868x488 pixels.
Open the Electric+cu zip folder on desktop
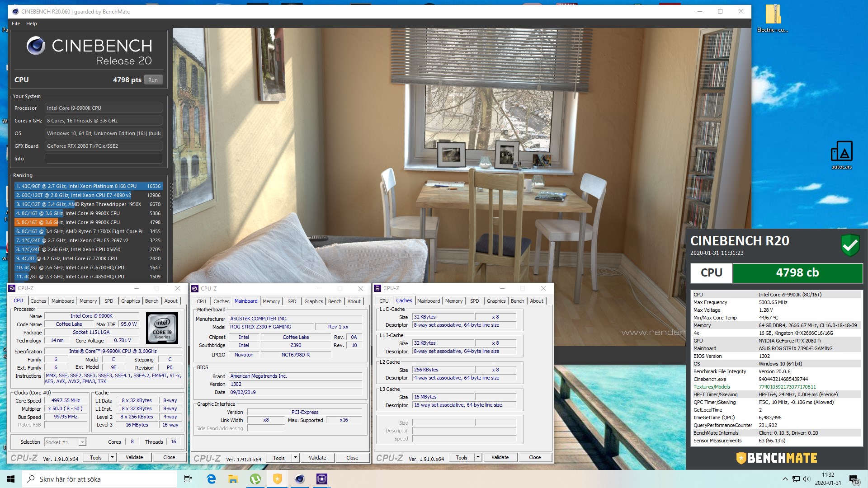[x=773, y=18]
